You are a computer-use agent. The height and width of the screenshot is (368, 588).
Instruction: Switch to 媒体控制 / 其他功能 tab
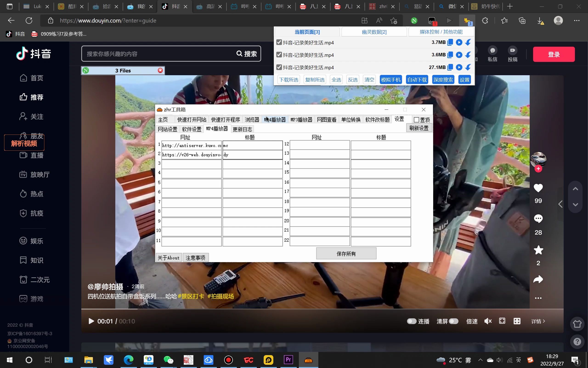click(441, 32)
